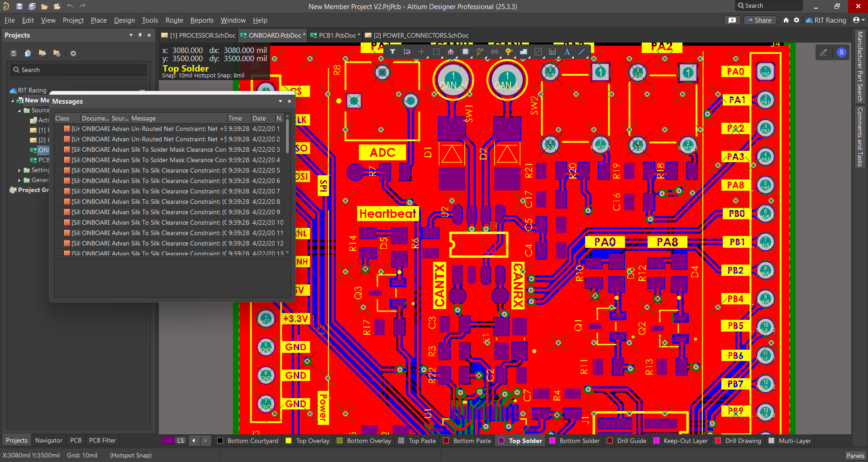Pin the Projects panel

140,35
